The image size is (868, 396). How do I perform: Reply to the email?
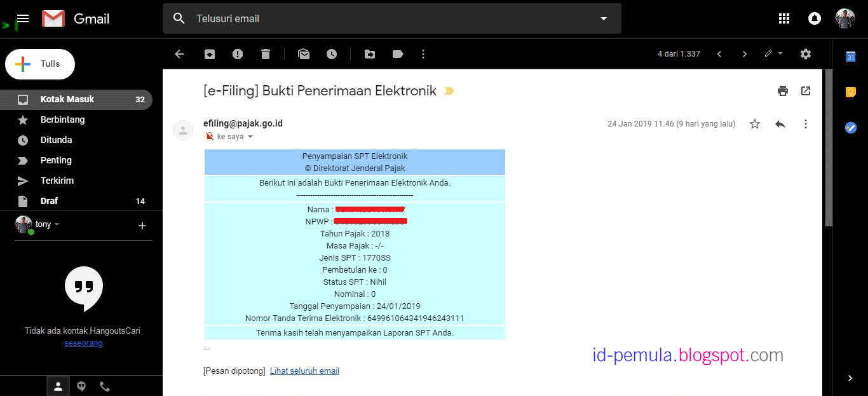[x=780, y=124]
